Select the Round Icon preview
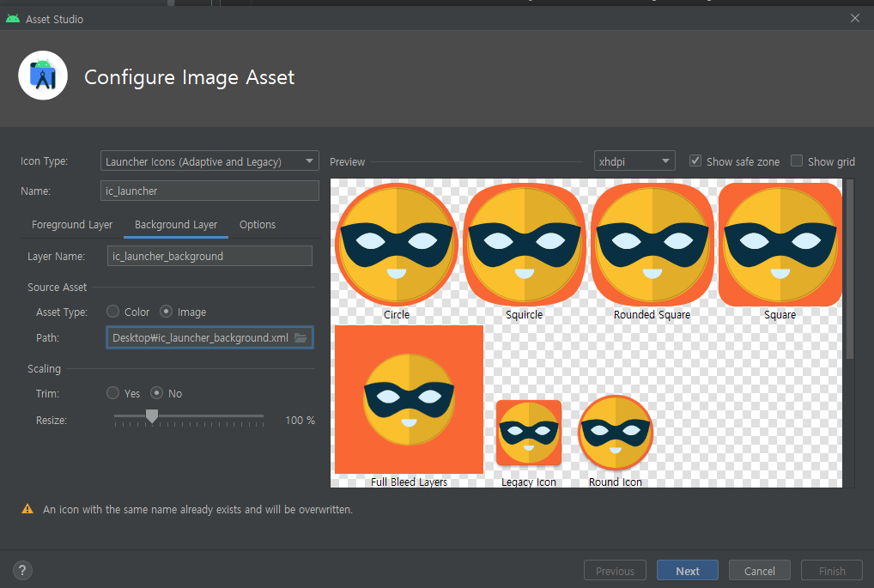The width and height of the screenshot is (874, 588). 616,433
